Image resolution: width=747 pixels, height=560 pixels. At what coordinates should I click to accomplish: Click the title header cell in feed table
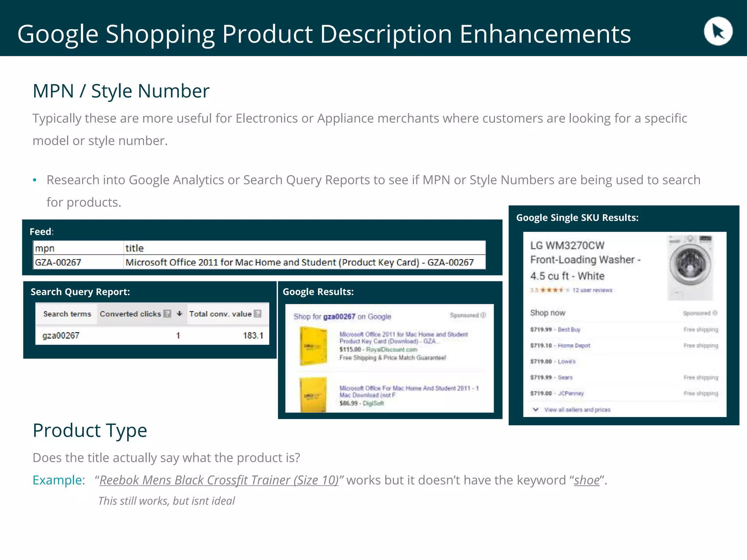coord(305,248)
